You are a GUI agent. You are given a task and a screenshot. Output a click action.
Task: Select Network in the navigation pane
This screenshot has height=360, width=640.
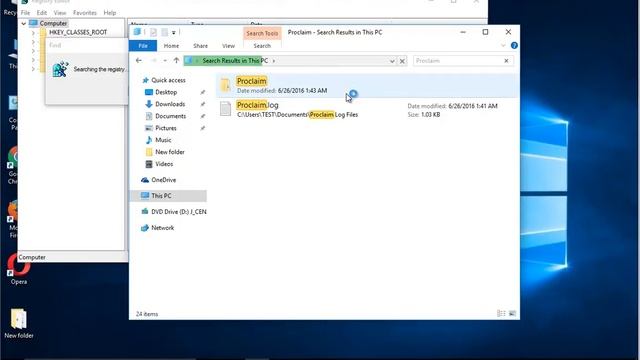pyautogui.click(x=162, y=228)
